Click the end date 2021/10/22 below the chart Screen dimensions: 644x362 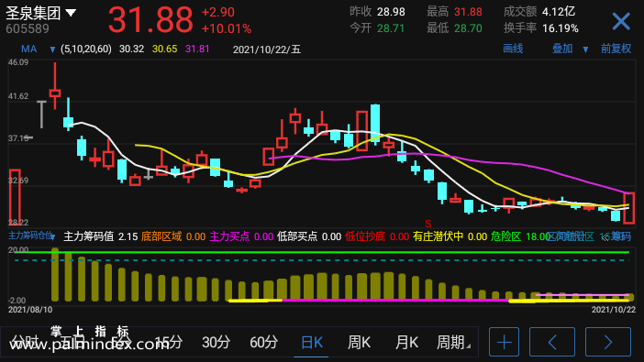coord(613,310)
